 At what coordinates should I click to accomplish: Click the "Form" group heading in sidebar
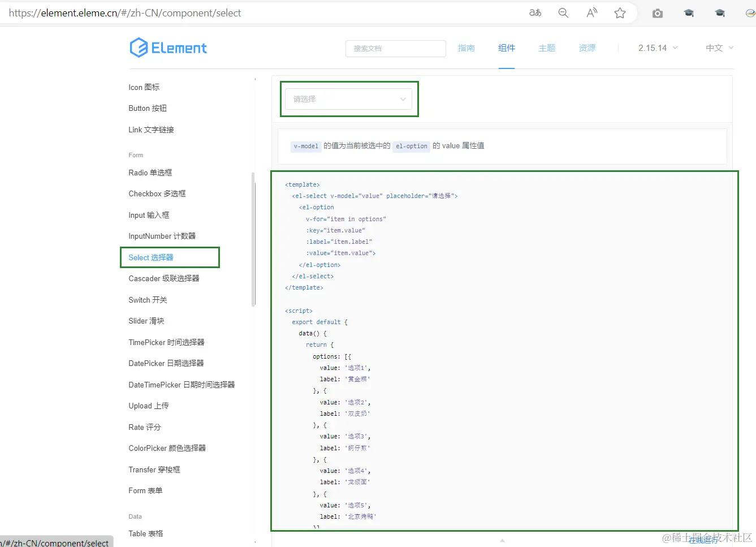coord(136,155)
